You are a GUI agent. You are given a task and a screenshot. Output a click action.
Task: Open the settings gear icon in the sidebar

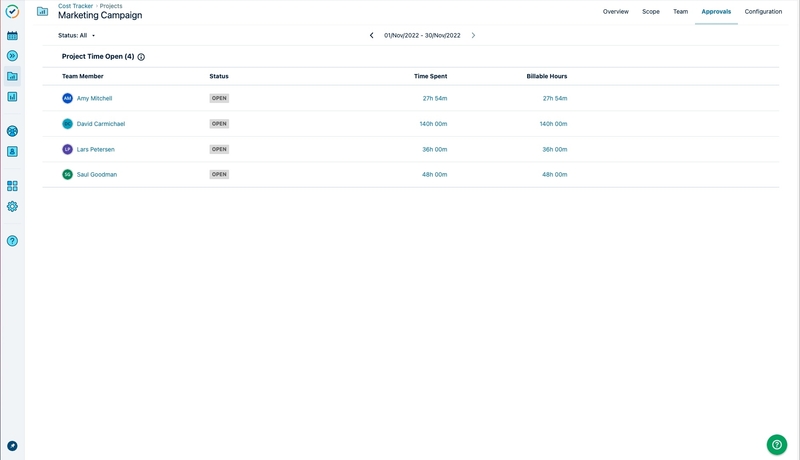[12, 206]
